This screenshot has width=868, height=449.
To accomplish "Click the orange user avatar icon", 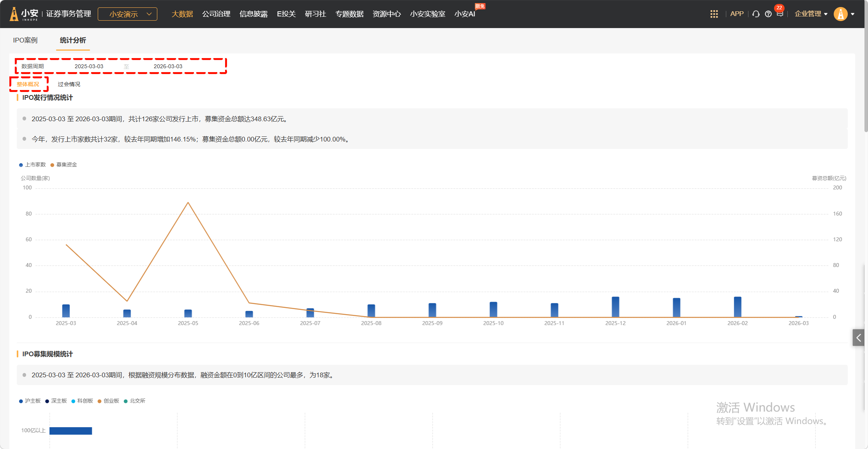I will click(840, 14).
